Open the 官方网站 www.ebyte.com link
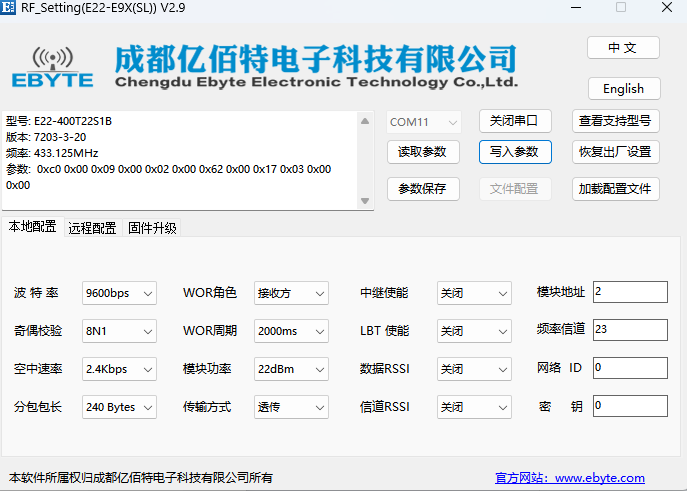Image resolution: width=687 pixels, height=491 pixels. pos(570,477)
